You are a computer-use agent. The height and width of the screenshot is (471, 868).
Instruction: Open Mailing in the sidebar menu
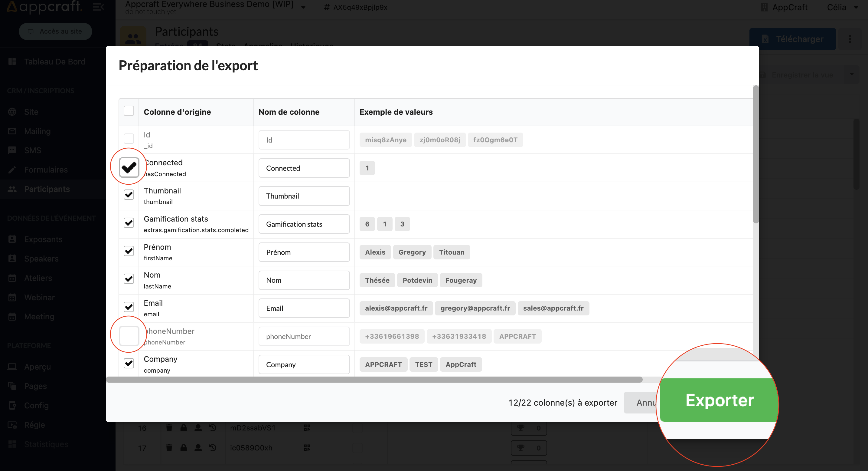[37, 131]
